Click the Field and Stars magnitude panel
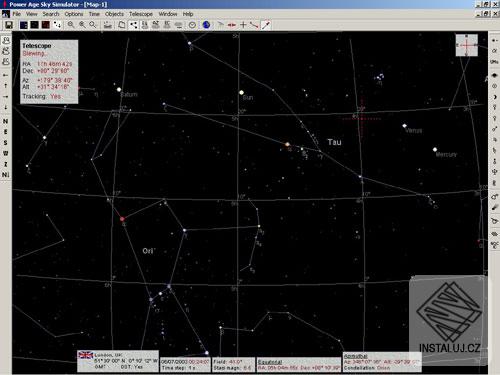The width and height of the screenshot is (500, 375). tap(233, 365)
